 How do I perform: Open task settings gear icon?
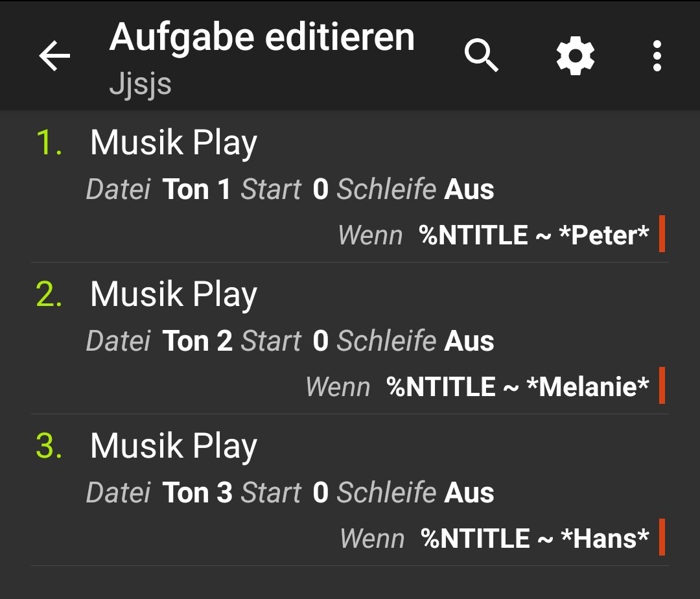tap(575, 56)
